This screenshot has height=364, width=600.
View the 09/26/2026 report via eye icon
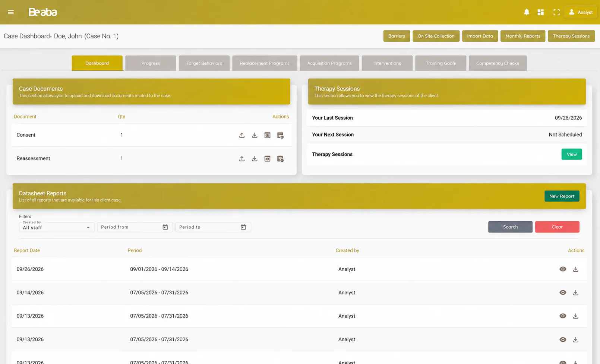pos(563,269)
